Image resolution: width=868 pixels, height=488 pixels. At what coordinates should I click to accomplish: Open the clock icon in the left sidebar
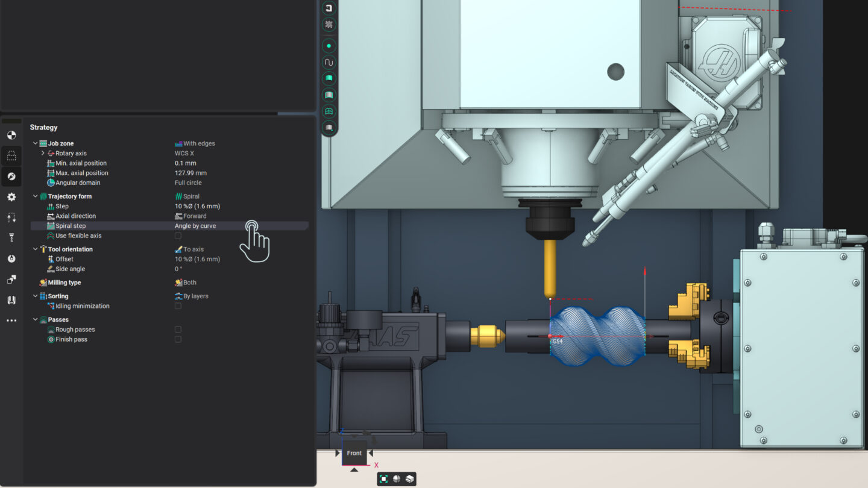pos(11,258)
